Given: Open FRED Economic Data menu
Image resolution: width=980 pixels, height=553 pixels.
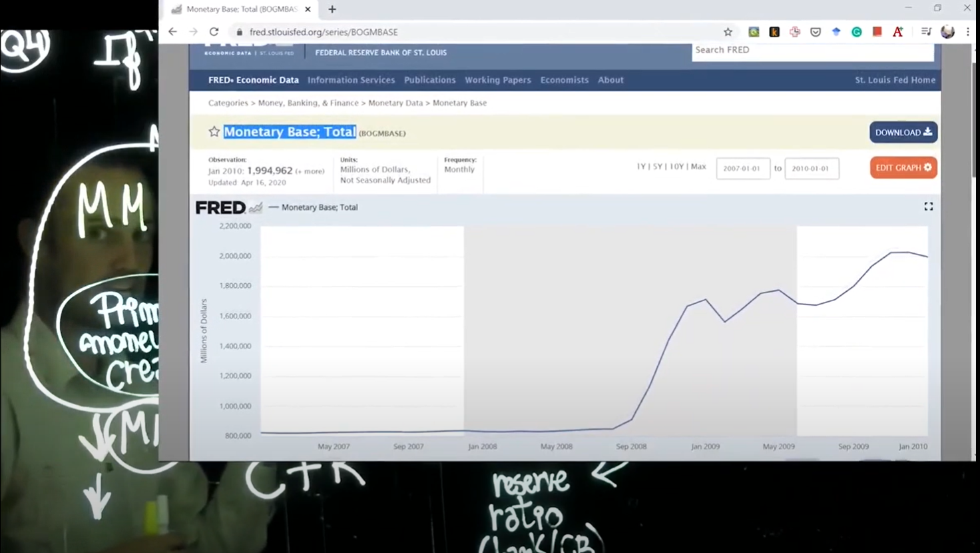Looking at the screenshot, I should click(x=254, y=80).
